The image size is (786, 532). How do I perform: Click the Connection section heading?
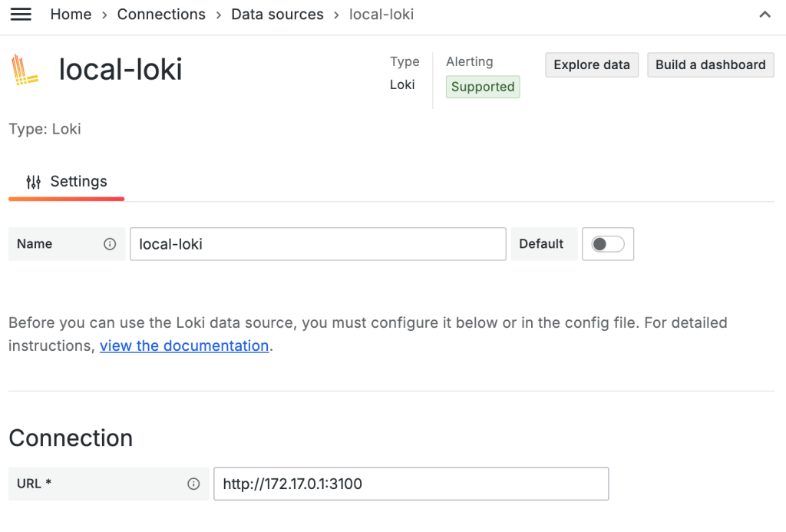point(71,438)
